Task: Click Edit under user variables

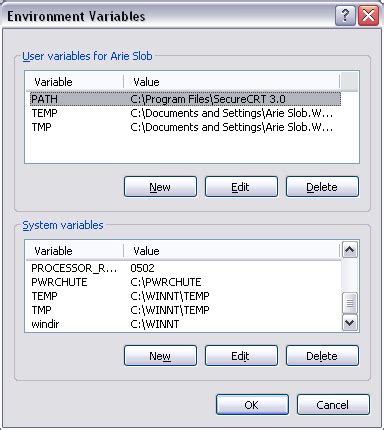Action: (x=241, y=187)
